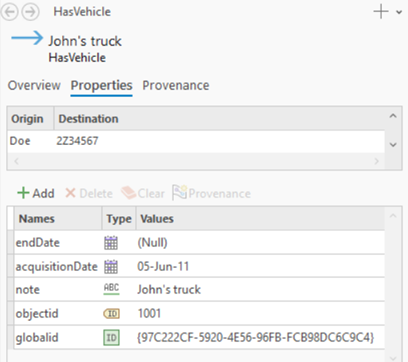The width and height of the screenshot is (408, 362).
Task: Click the Values column header
Action: tap(260, 219)
